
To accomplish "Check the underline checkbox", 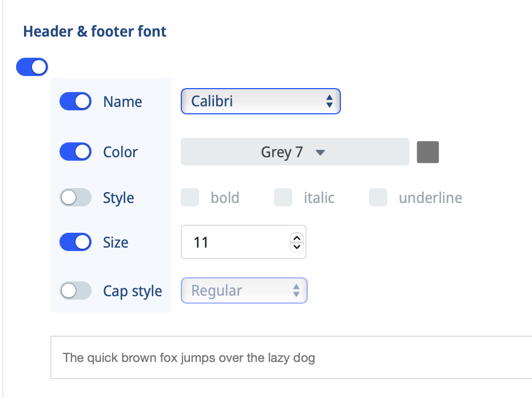I will [378, 197].
